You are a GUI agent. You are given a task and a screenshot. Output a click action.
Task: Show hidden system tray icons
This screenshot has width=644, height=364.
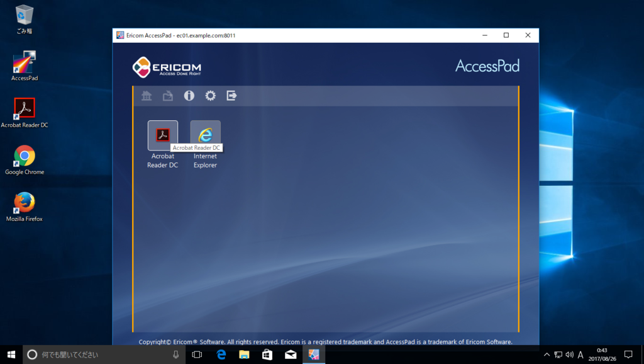547,355
